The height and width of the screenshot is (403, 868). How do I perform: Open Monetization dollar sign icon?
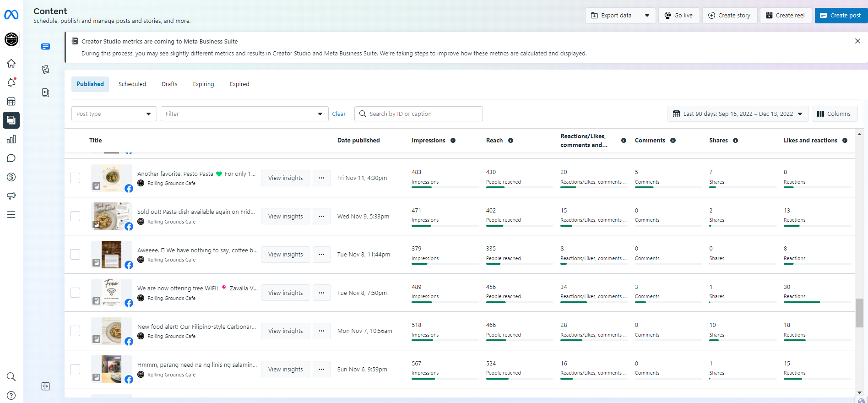[x=11, y=177]
